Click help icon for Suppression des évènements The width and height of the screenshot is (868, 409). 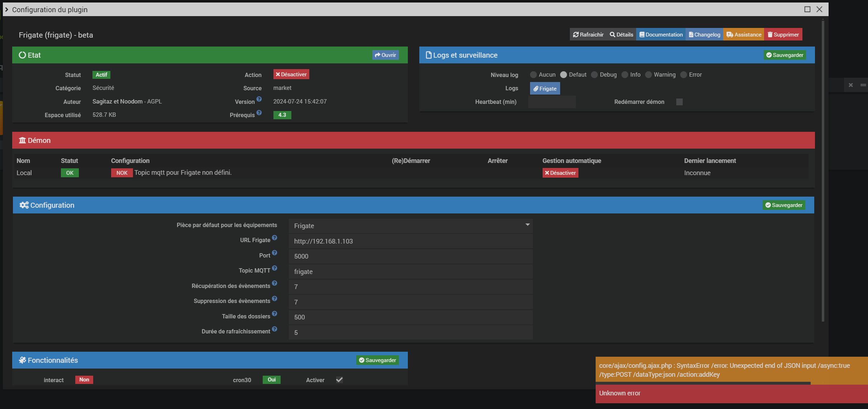275,299
